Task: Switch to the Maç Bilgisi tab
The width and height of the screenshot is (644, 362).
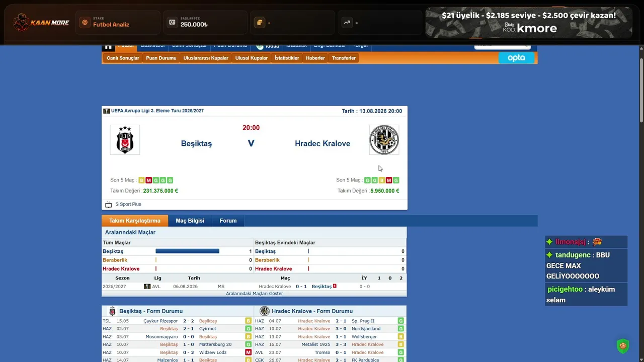Action: [x=190, y=221]
